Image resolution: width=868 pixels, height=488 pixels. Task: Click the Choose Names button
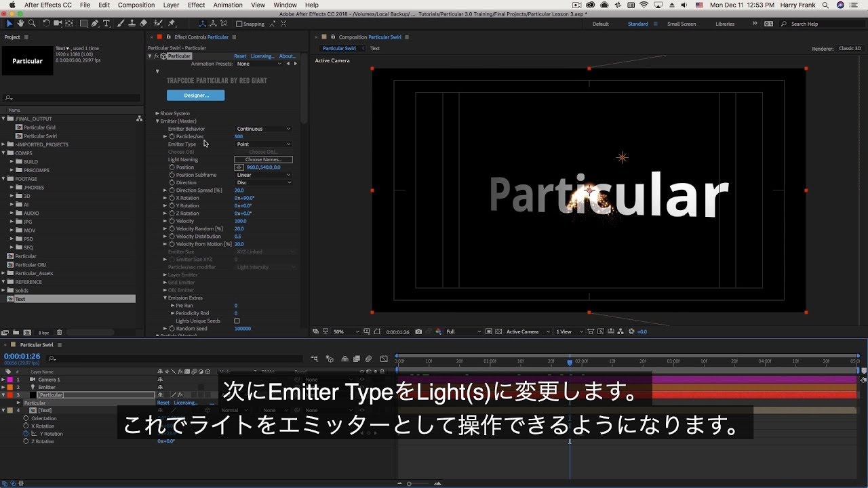(263, 160)
